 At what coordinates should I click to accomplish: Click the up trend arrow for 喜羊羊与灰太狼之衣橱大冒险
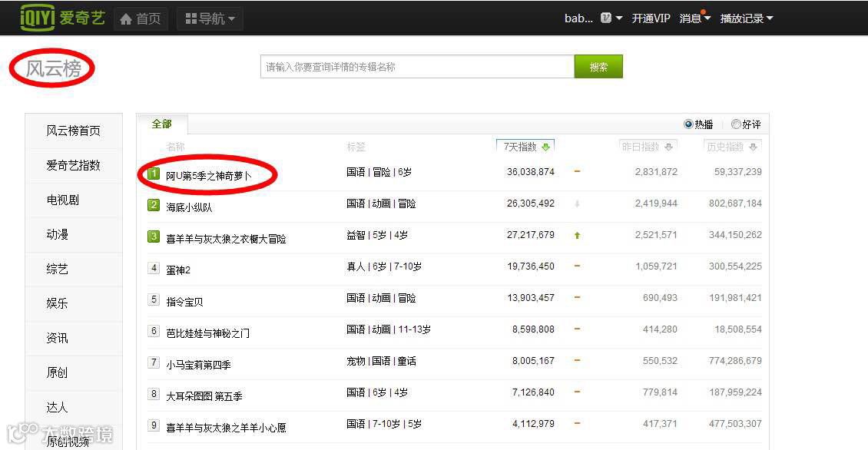click(577, 235)
